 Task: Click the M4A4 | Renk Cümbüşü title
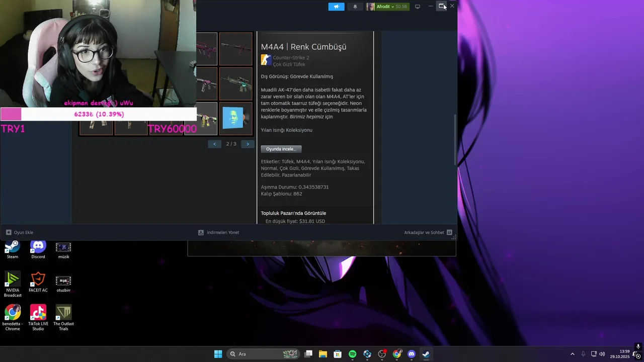pyautogui.click(x=303, y=47)
